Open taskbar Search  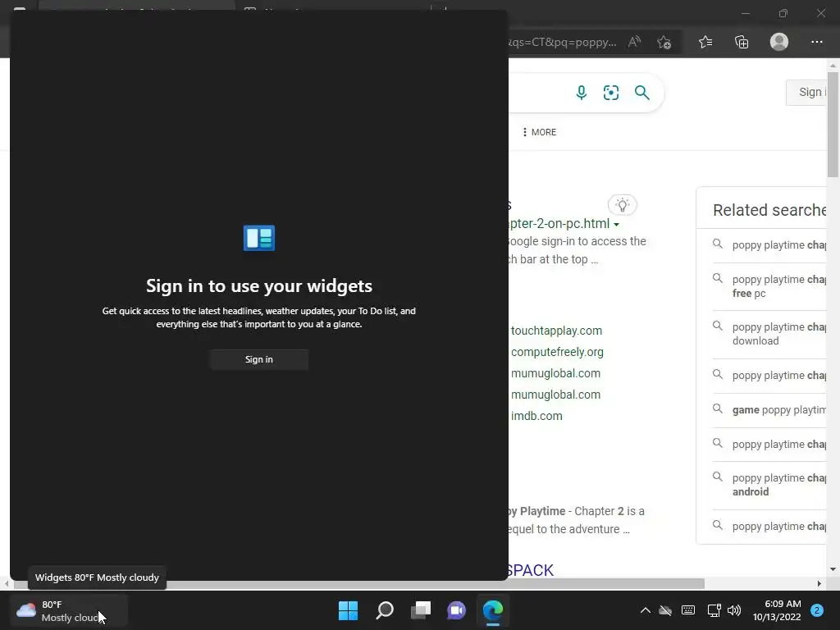385,610
